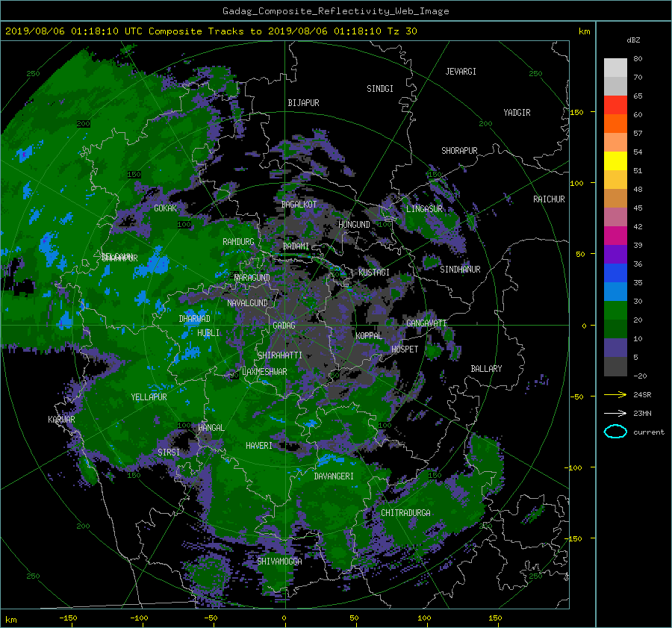Viewport: 672px width, 628px height.
Task: Pick the magenta 39-42 dBZ swatch
Action: tap(615, 236)
